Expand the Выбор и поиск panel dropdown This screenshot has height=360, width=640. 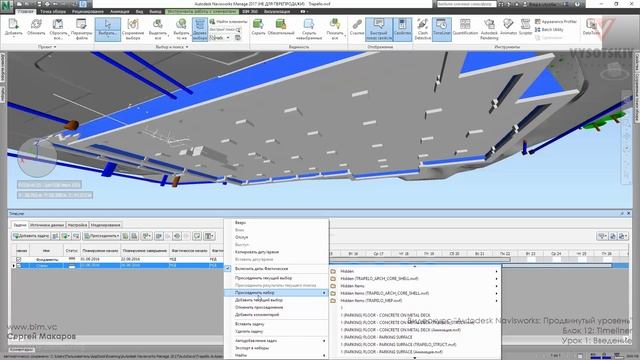pyautogui.click(x=172, y=47)
